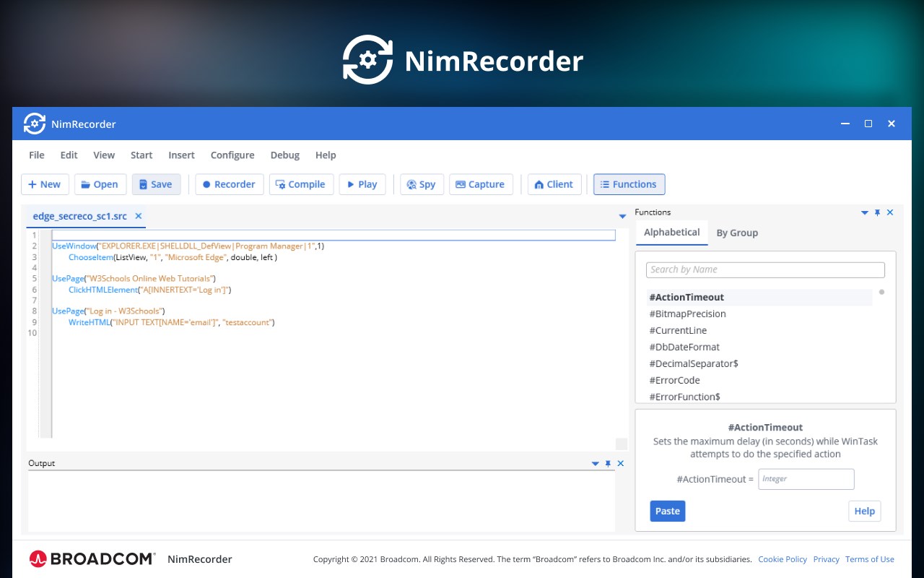924x578 pixels.
Task: Click the ClickHTMLElement line in the editor
Action: [x=150, y=290]
